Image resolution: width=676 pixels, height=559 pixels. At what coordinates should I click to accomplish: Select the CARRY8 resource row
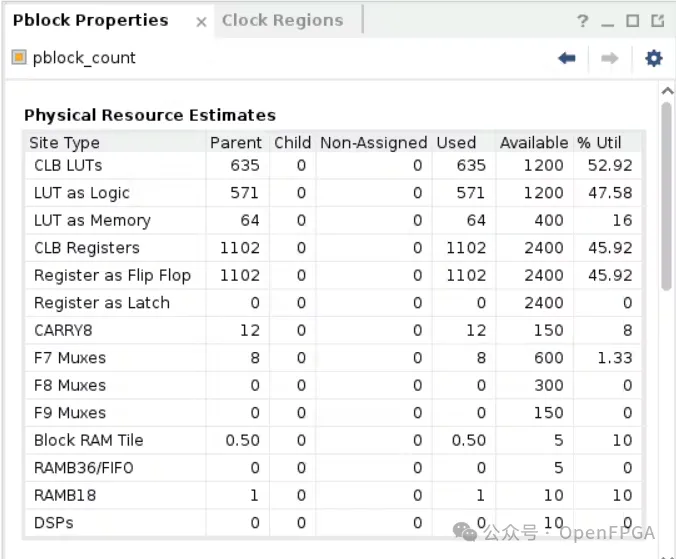pos(63,330)
